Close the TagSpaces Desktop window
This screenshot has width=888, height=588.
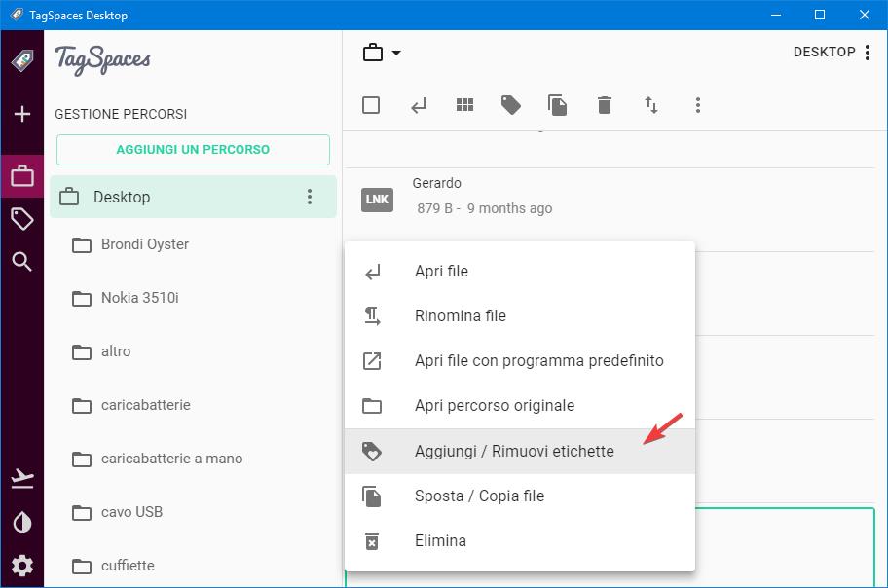(865, 15)
